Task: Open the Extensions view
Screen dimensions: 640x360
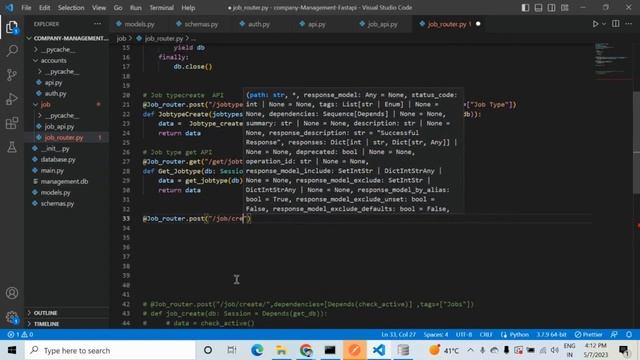Action: coord(12,123)
